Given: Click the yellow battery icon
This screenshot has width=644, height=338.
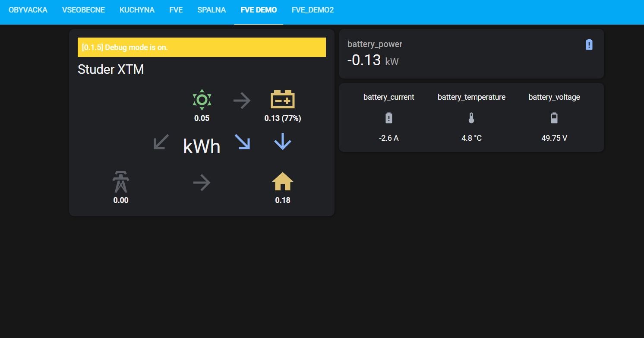Looking at the screenshot, I should point(282,99).
